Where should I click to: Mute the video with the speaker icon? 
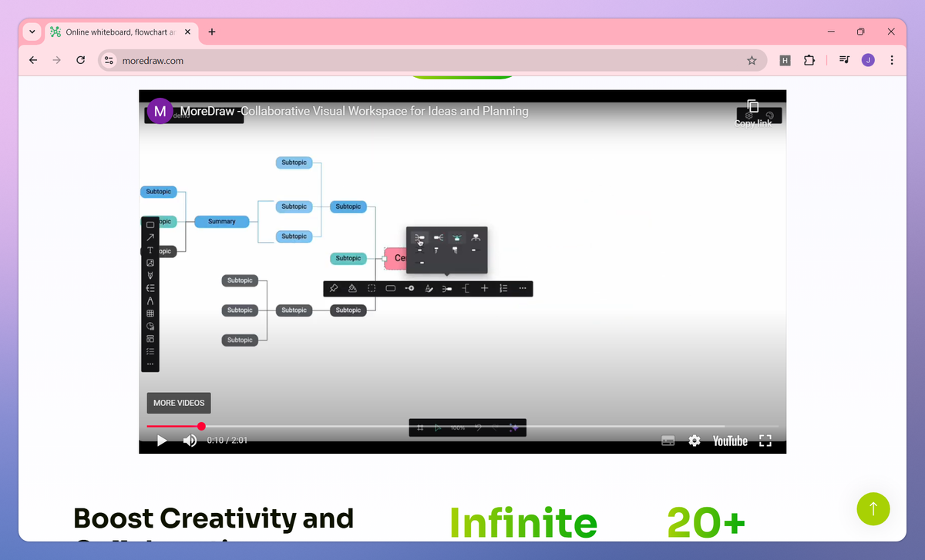coord(190,441)
